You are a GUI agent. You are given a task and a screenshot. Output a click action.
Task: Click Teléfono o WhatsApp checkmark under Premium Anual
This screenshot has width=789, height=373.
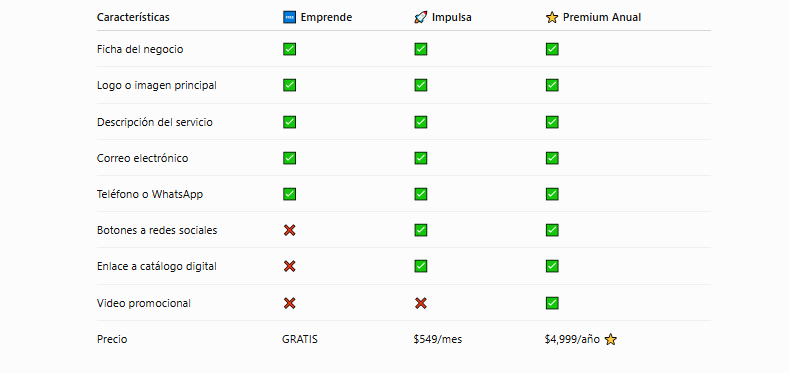(552, 194)
